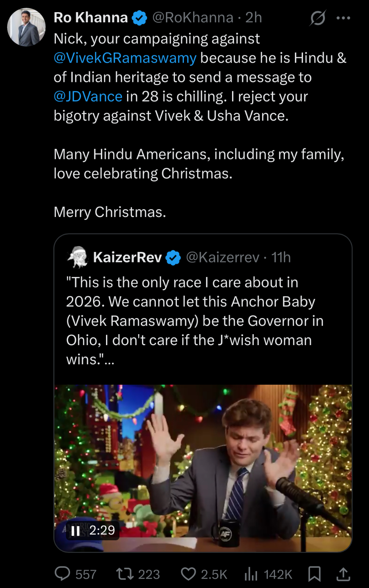369x588 pixels.
Task: Click the reply comment bubble icon
Action: [63, 574]
